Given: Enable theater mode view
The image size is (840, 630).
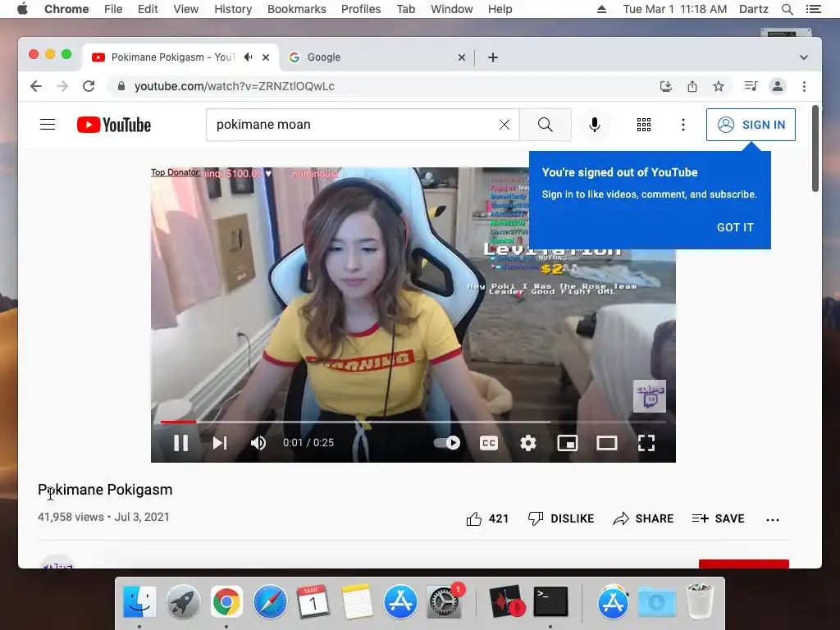Looking at the screenshot, I should [x=607, y=443].
